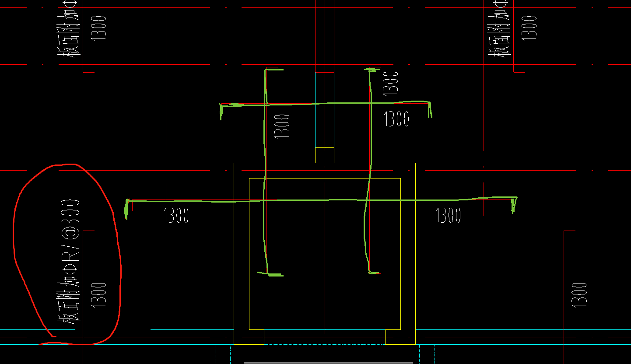Select the vertical 1300 right of the cyan line
Screen dimensions: 631x364
coord(391,83)
